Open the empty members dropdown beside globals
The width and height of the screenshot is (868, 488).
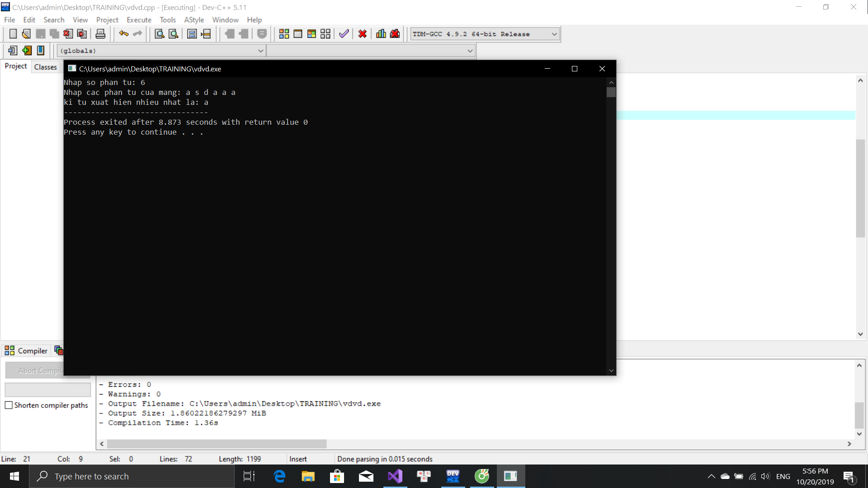pos(470,51)
